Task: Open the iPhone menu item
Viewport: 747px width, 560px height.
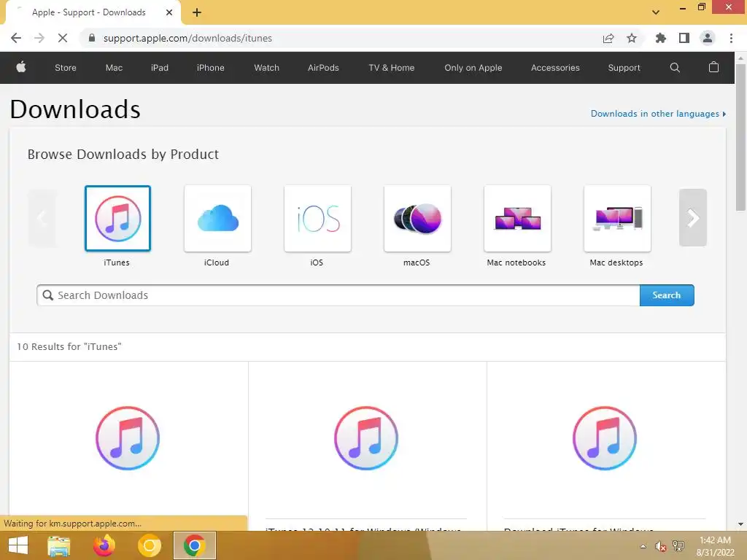Action: tap(211, 68)
